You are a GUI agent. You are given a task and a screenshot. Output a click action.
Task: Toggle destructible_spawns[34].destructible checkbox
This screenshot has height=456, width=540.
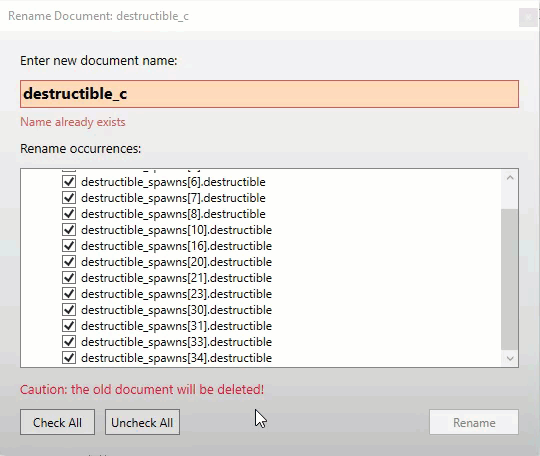69,357
